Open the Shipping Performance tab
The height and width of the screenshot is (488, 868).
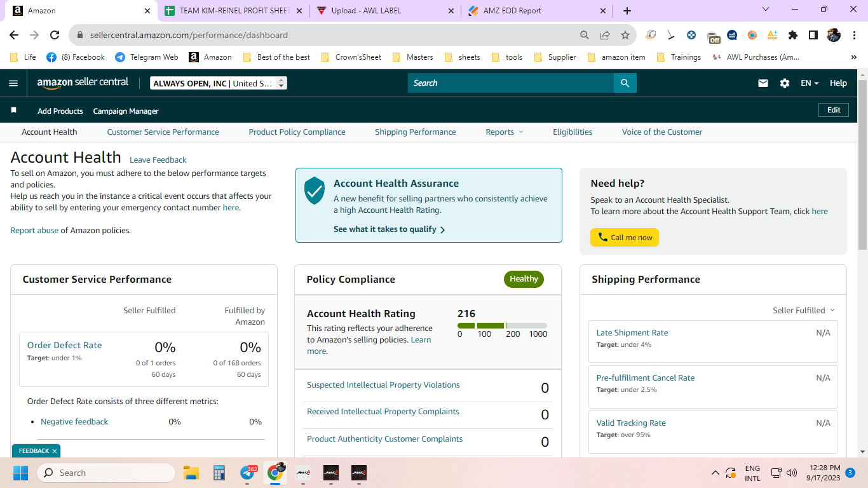tap(416, 132)
